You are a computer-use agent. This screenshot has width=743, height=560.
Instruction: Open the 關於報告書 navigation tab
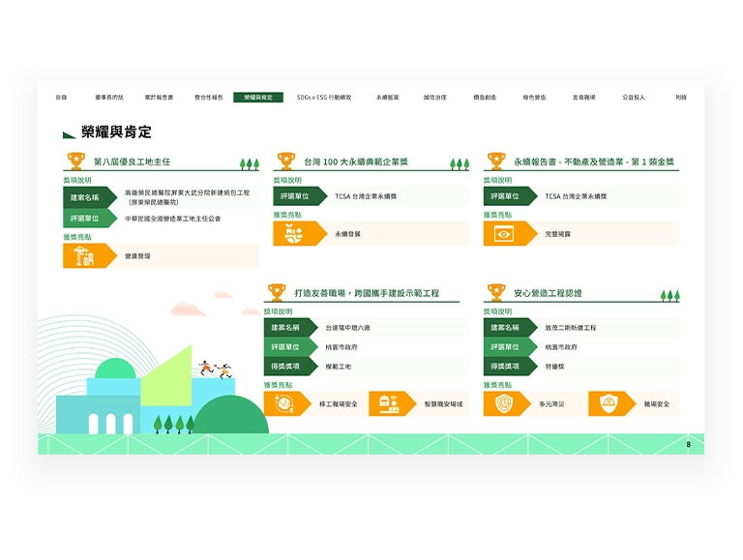159,97
